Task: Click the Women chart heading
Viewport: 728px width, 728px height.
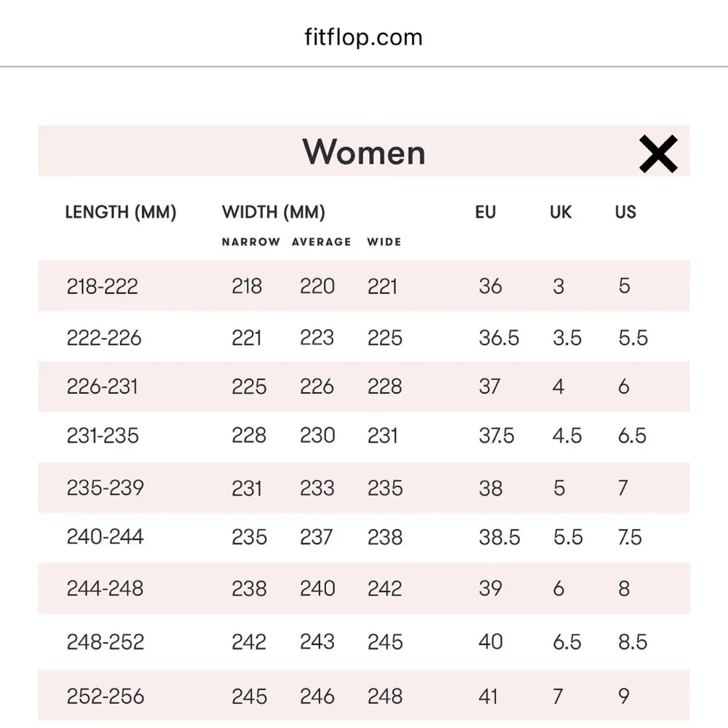Action: pyautogui.click(x=363, y=152)
